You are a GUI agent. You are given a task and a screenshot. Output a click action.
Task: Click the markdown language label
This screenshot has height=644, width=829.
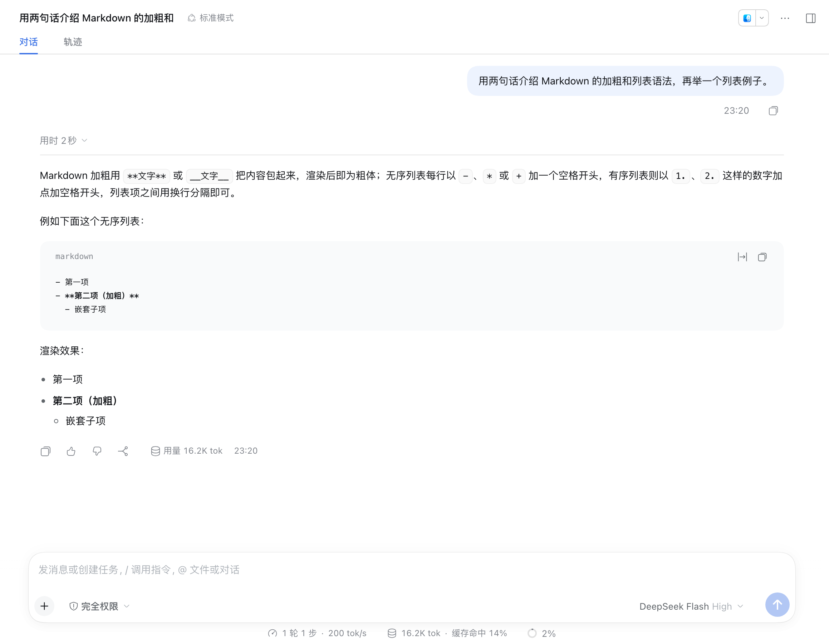pyautogui.click(x=74, y=256)
